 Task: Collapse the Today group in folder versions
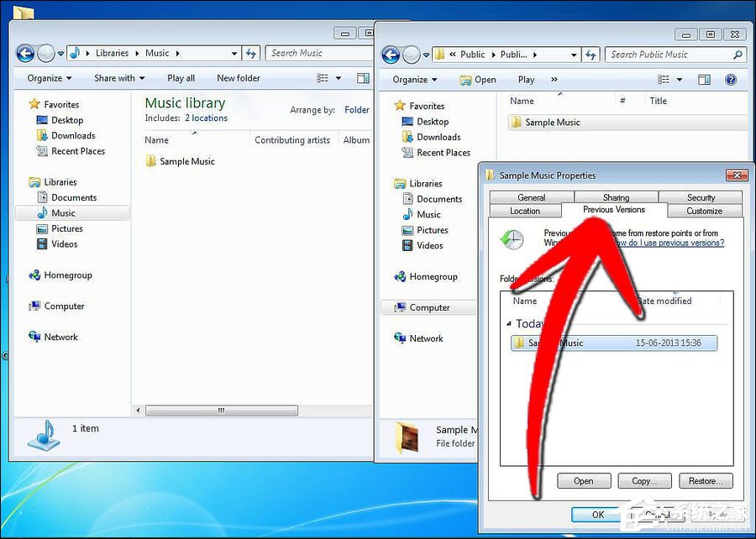[509, 324]
